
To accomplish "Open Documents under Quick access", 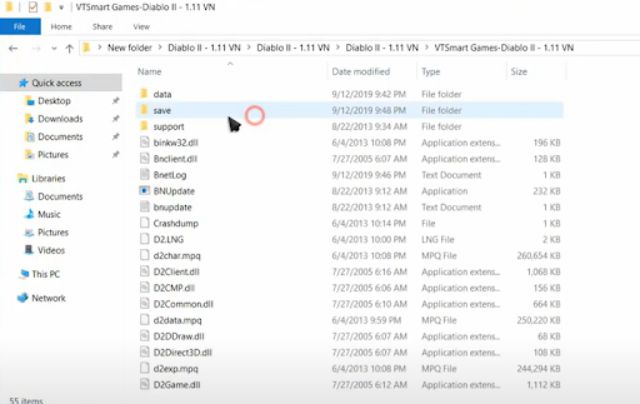I will point(60,137).
